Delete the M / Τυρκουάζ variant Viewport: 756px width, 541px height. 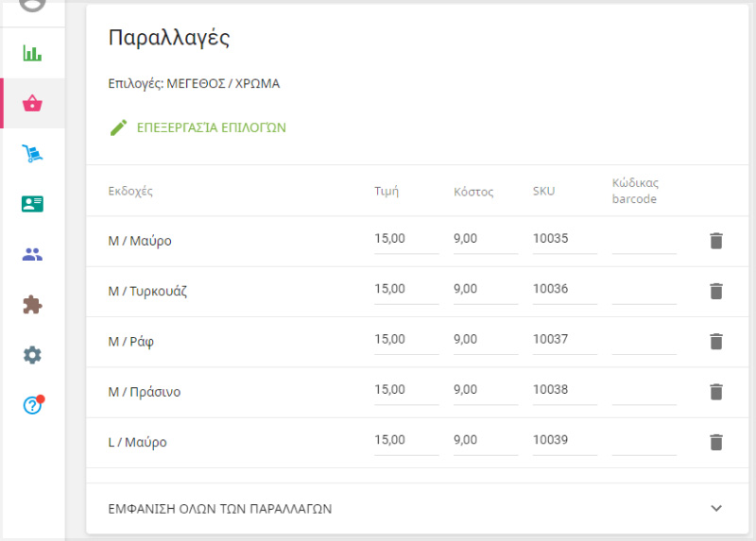[716, 291]
